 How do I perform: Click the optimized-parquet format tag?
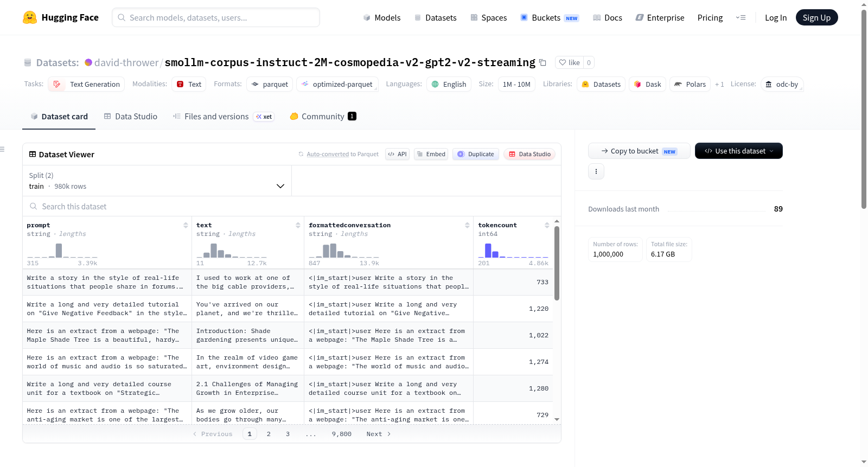[x=337, y=84]
